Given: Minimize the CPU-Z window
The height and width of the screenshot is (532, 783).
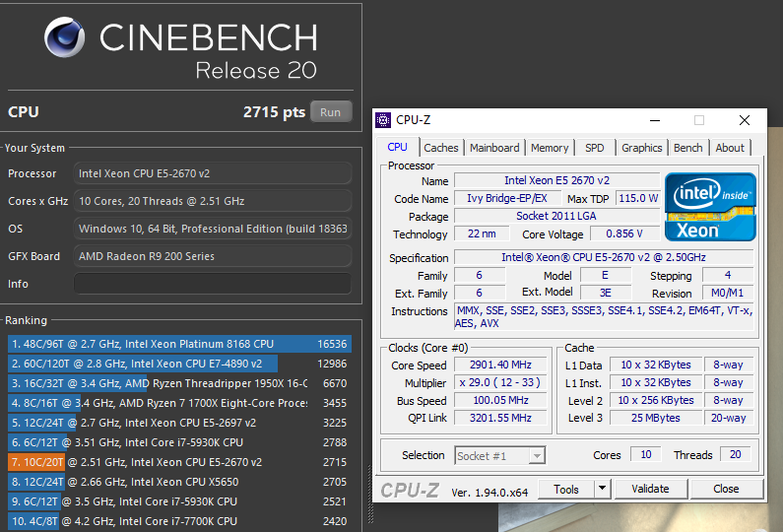Looking at the screenshot, I should click(652, 120).
